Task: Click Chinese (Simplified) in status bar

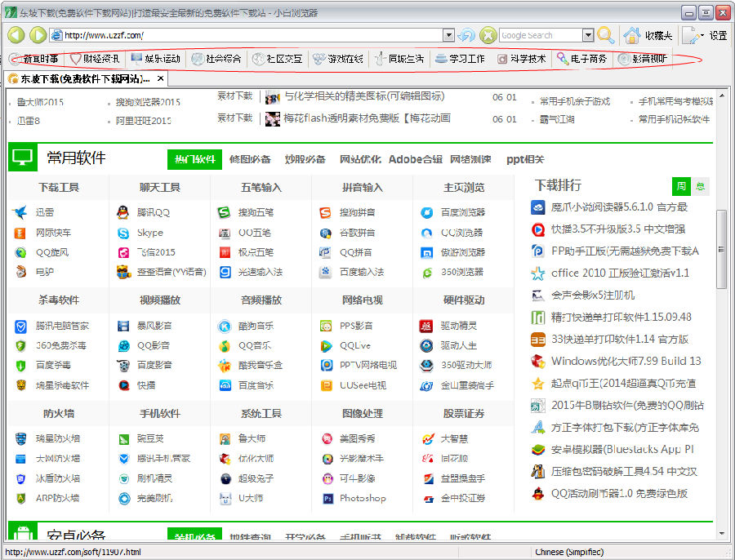Action: pos(569,552)
